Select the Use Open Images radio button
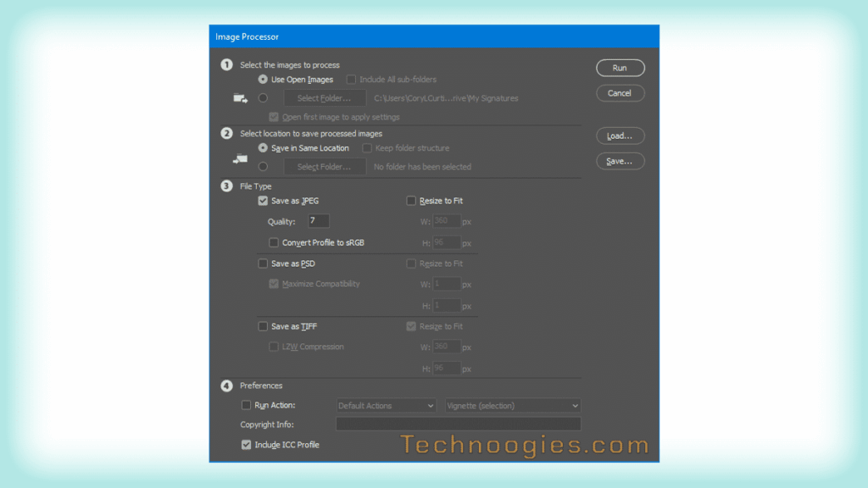The image size is (868, 488). [x=263, y=80]
